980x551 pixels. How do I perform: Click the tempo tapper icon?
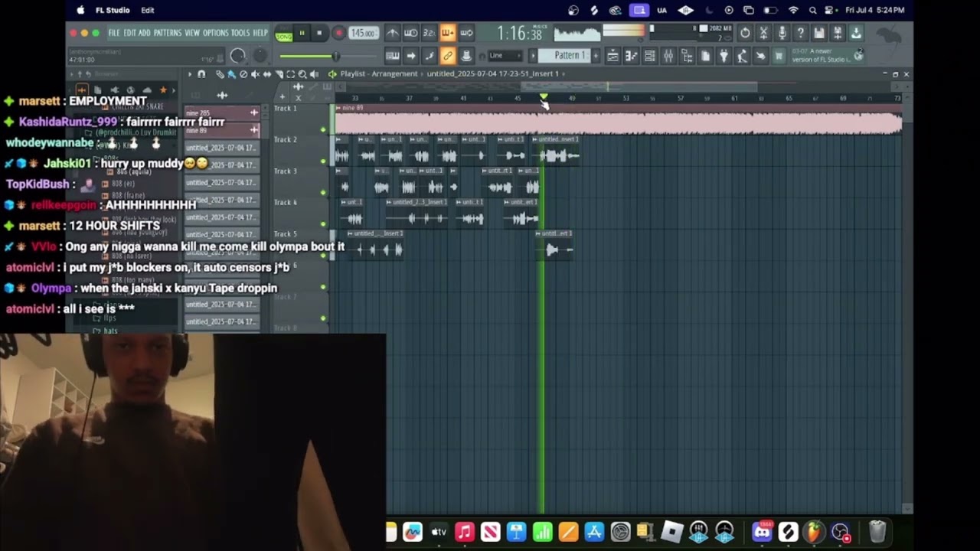tap(743, 56)
